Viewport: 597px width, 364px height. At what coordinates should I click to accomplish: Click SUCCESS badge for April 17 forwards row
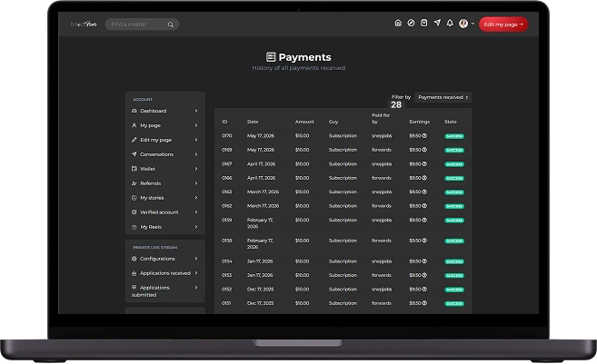tap(454, 179)
